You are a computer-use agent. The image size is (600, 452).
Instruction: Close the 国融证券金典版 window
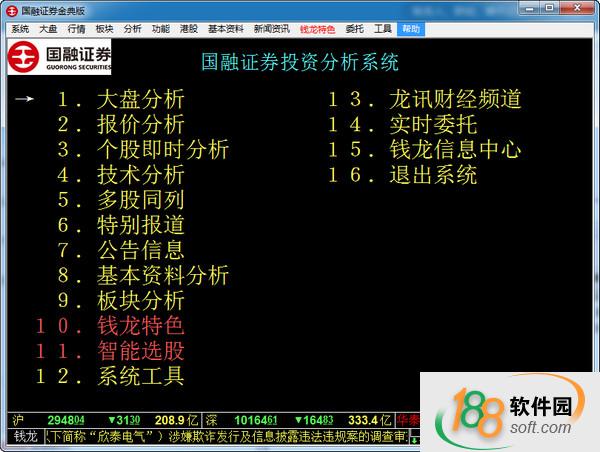pos(577,8)
